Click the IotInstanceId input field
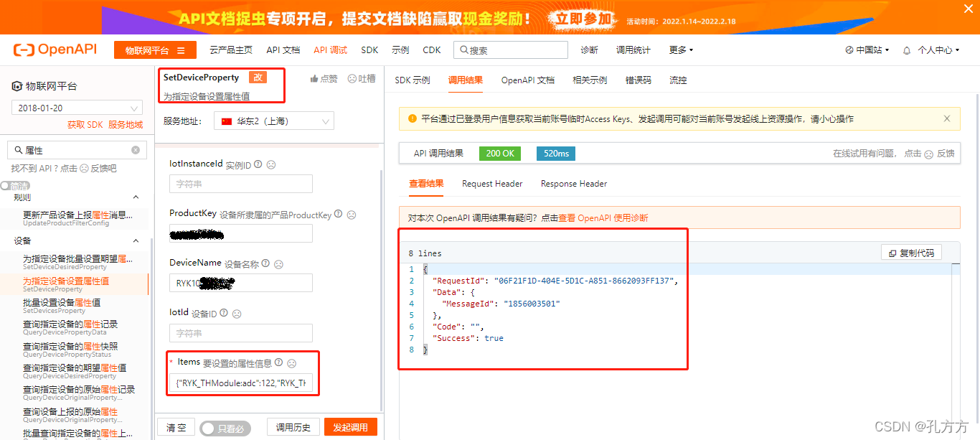Screen dimensions: 980x440 (x=241, y=184)
